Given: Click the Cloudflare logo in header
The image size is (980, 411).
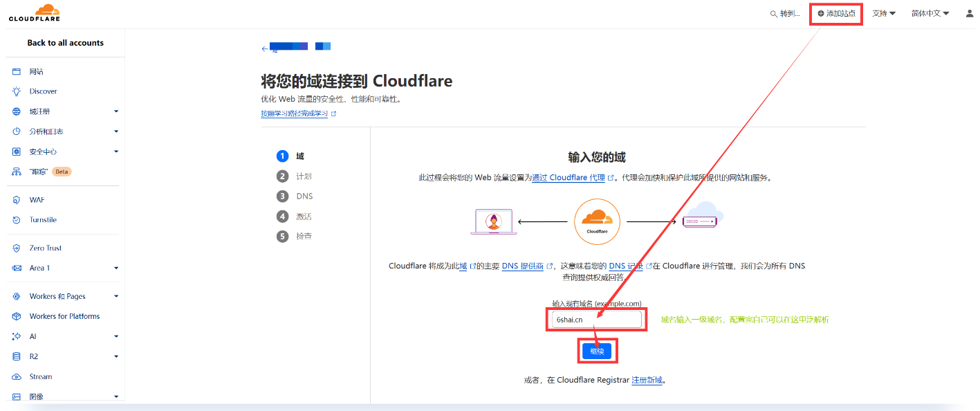Looking at the screenshot, I should 34,13.
